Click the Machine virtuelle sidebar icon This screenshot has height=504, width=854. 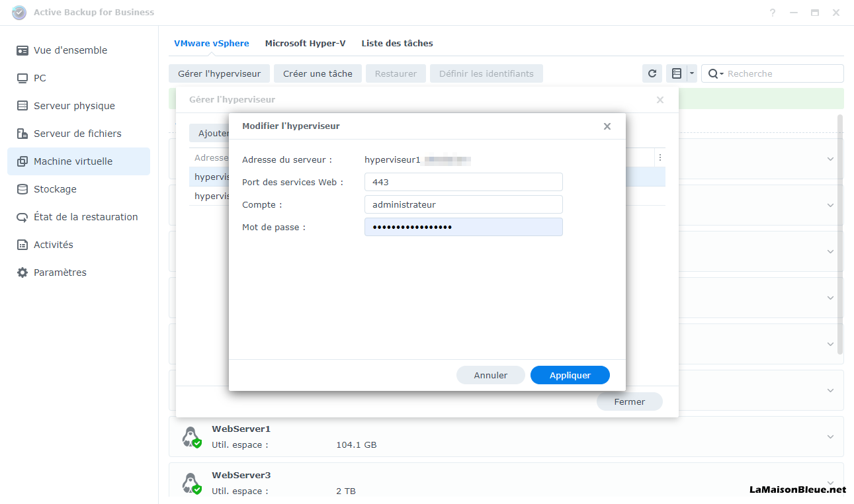point(22,161)
